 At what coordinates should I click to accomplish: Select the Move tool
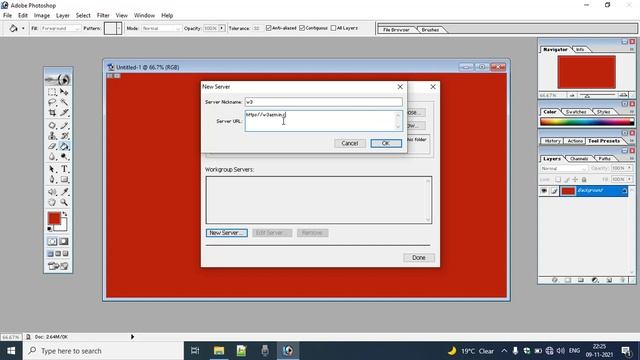[x=64, y=92]
